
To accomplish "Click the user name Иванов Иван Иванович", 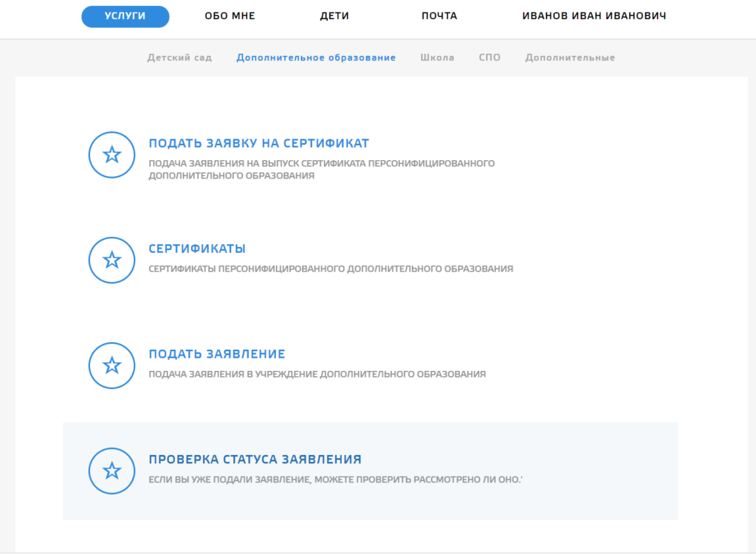I will (594, 16).
